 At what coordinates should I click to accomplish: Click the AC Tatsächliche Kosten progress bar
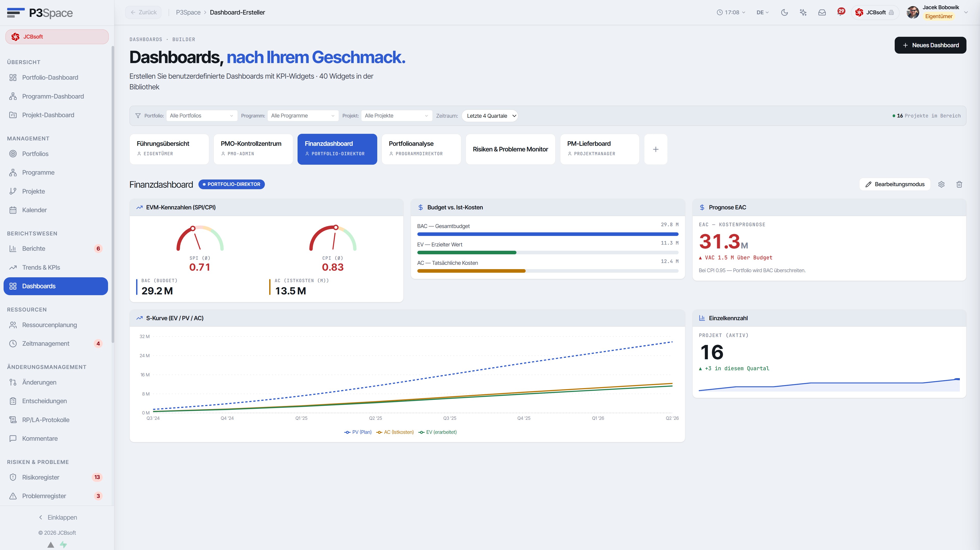[x=547, y=271]
